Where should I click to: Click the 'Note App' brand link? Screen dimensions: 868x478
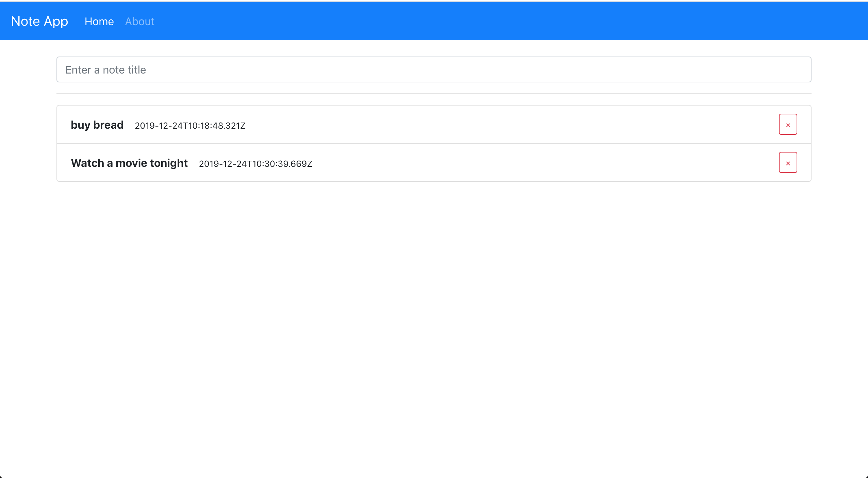click(x=39, y=21)
